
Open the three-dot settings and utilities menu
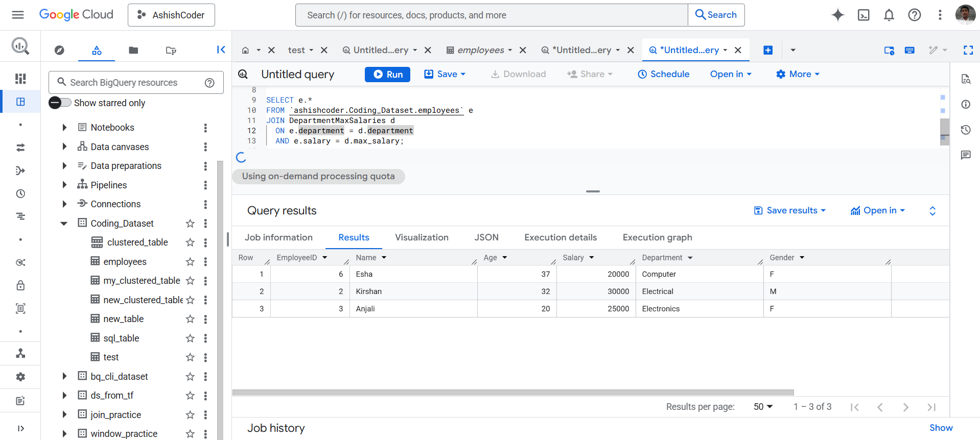[x=940, y=15]
